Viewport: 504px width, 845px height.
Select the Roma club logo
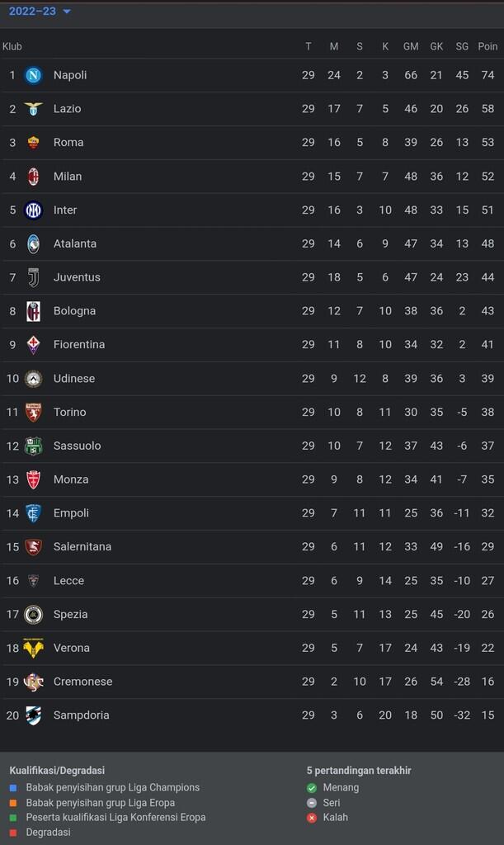(x=34, y=143)
